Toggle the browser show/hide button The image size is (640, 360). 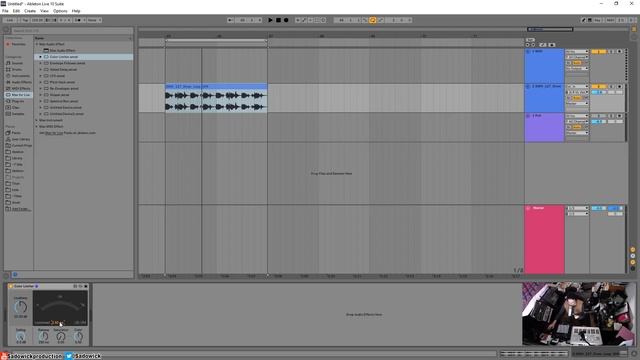coord(6,30)
